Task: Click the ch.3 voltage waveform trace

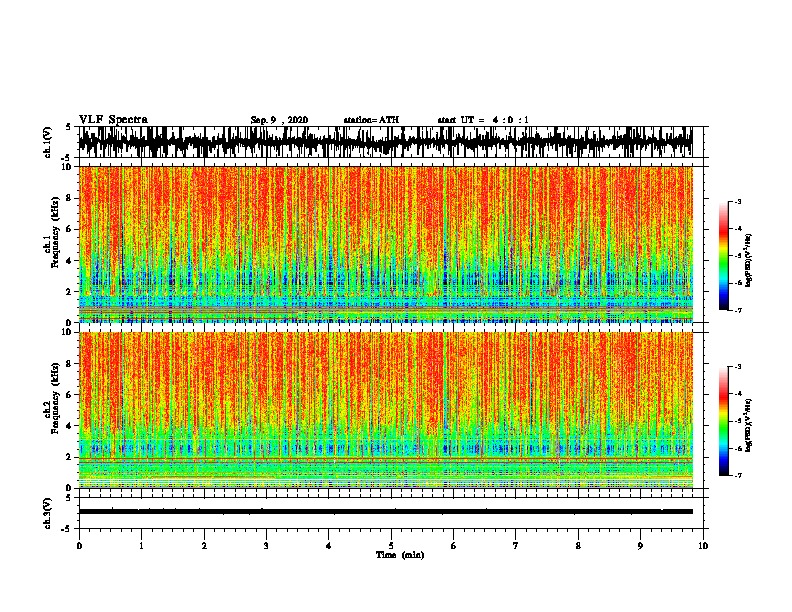Action: [386, 512]
